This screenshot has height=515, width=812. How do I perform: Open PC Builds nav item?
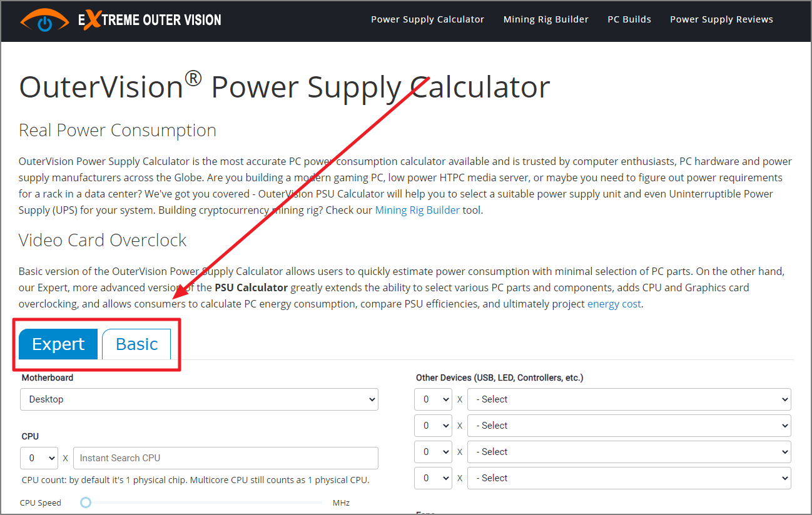[629, 19]
